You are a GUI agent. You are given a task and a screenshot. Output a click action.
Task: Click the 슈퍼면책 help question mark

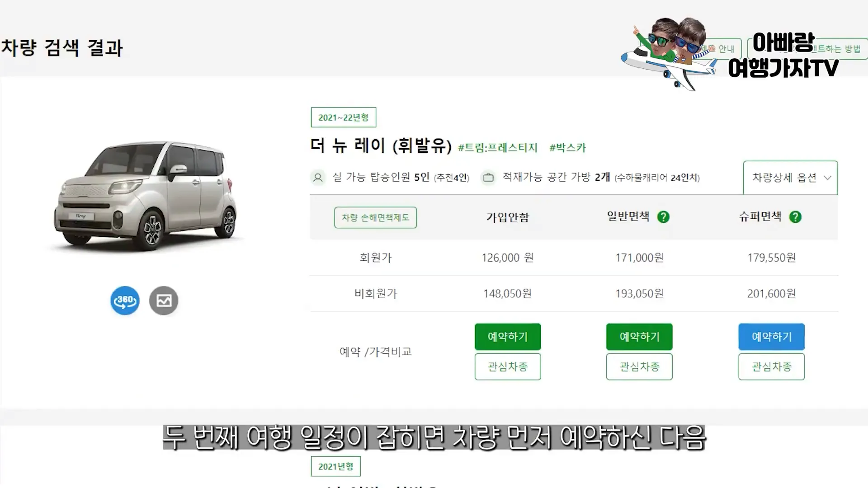point(795,217)
